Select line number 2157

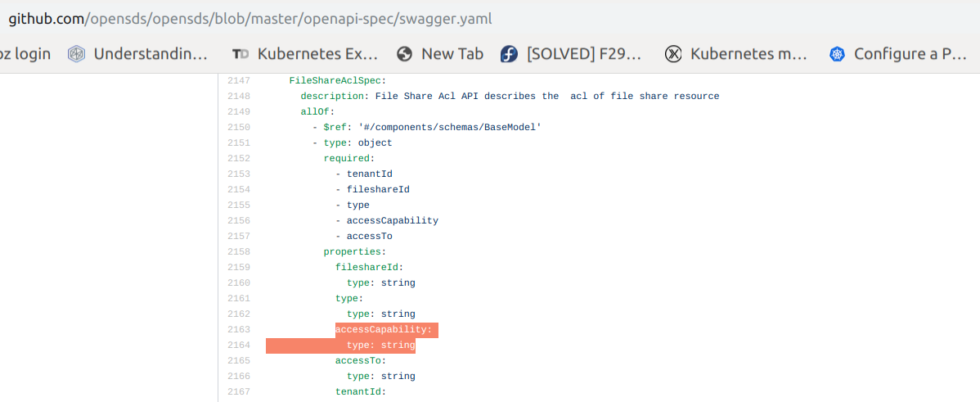point(239,237)
